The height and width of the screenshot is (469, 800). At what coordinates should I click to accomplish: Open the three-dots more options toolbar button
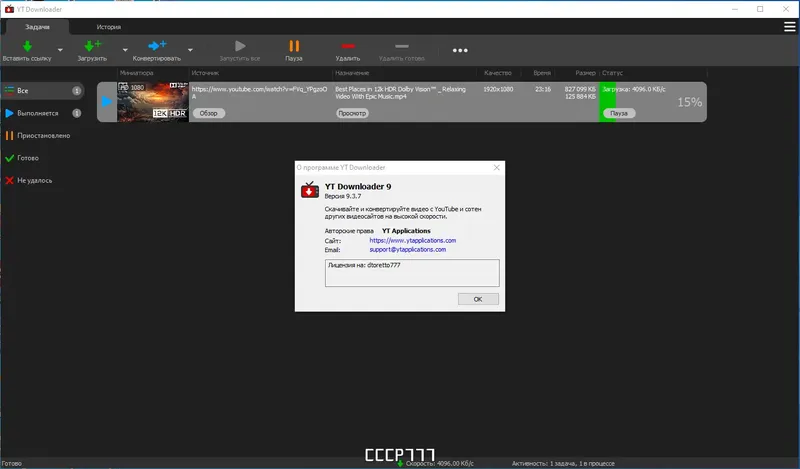(460, 50)
